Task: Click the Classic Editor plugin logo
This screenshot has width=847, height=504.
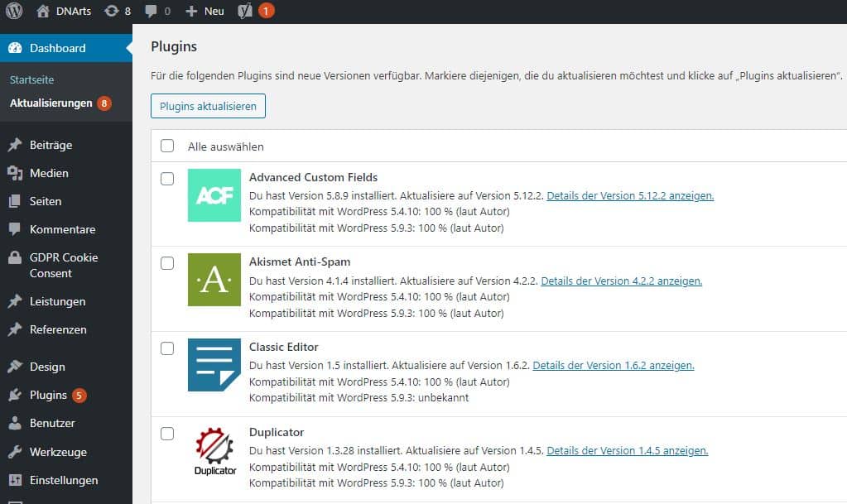Action: (214, 365)
